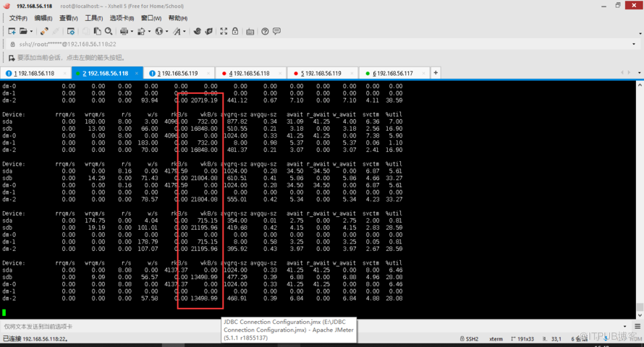Click the Print icon in toolbar

coord(124,31)
